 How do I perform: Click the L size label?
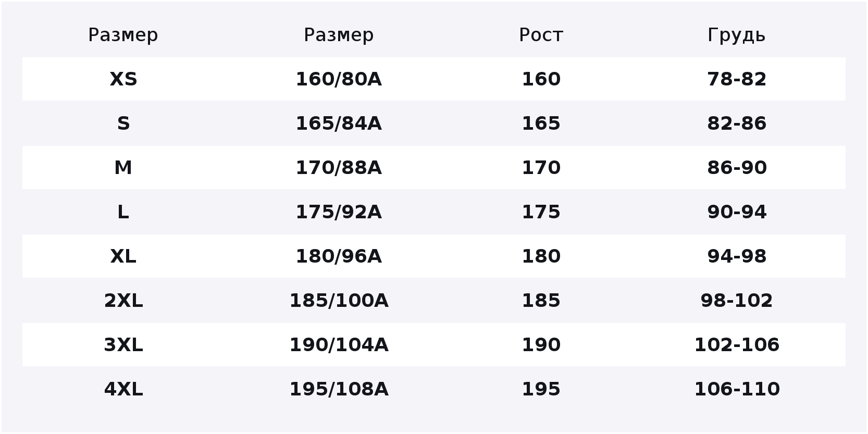(x=123, y=212)
